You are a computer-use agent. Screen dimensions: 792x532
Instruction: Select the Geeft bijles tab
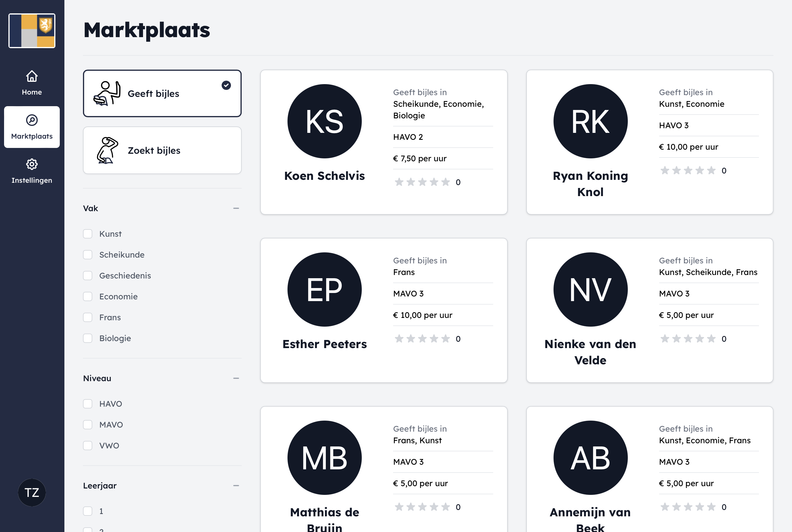point(162,93)
